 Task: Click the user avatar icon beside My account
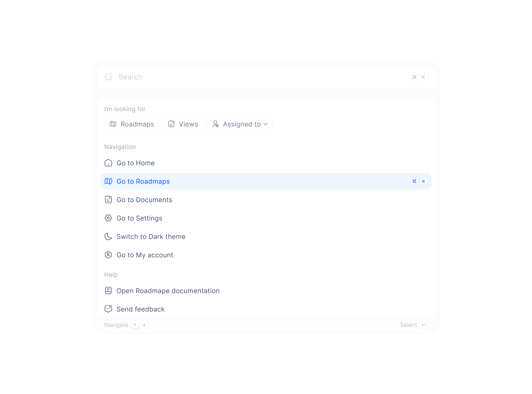[x=109, y=255]
